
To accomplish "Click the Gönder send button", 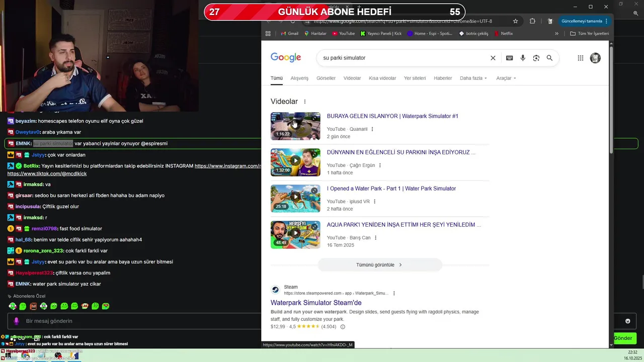I will click(623, 338).
